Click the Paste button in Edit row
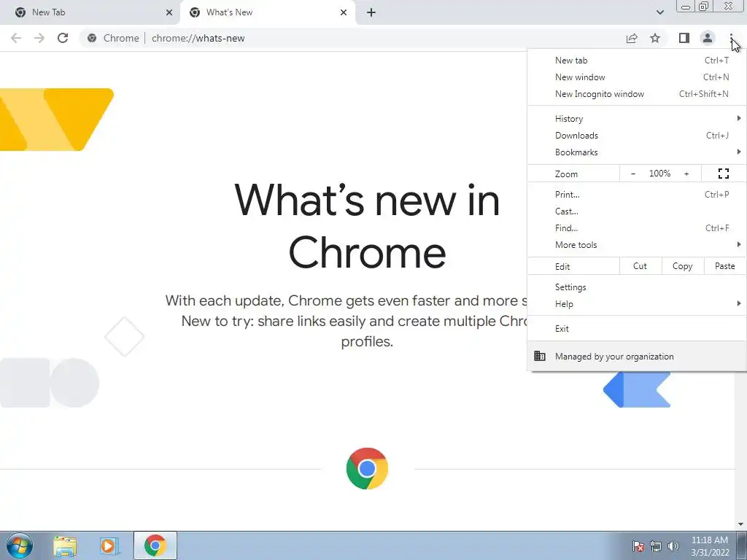Viewport: 747px width, 560px height. point(725,266)
